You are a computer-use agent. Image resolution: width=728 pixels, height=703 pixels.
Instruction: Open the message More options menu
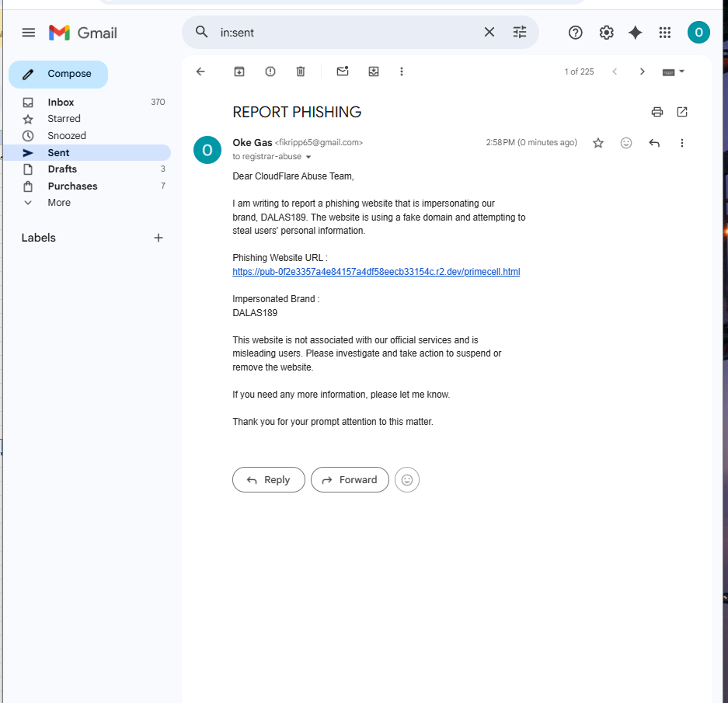coord(682,143)
